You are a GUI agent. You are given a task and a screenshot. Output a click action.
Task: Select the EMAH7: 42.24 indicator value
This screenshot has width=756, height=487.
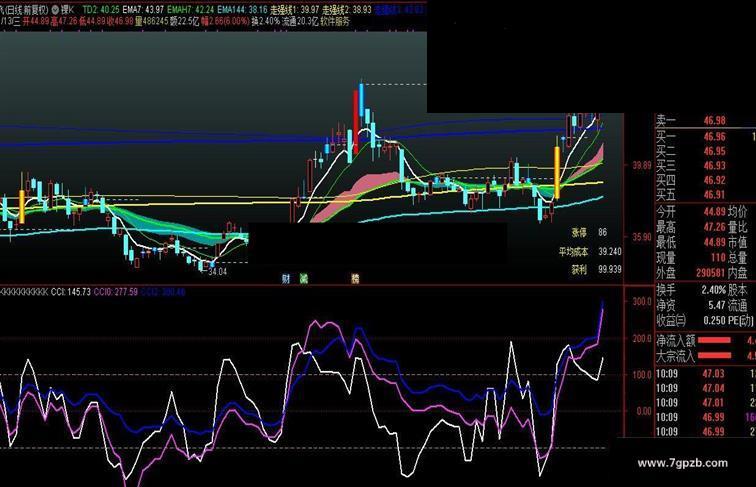[x=190, y=10]
